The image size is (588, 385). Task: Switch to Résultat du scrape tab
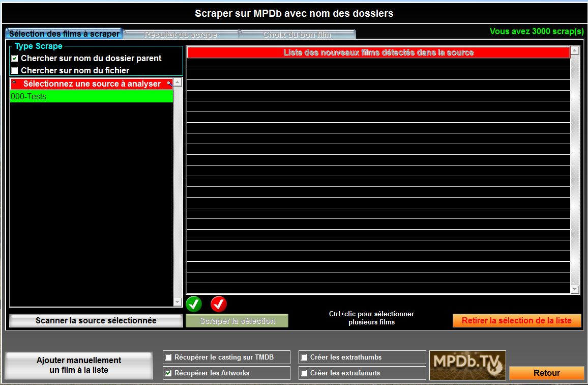181,35
